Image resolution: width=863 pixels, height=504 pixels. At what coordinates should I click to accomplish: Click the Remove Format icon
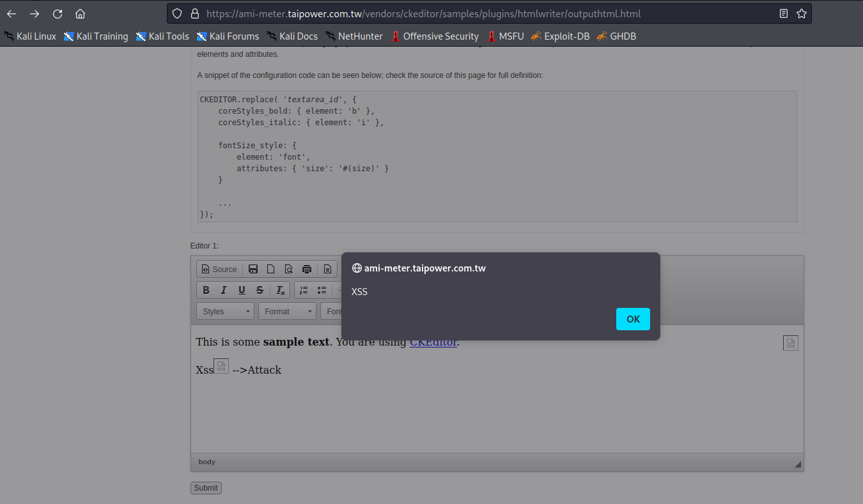click(x=280, y=290)
